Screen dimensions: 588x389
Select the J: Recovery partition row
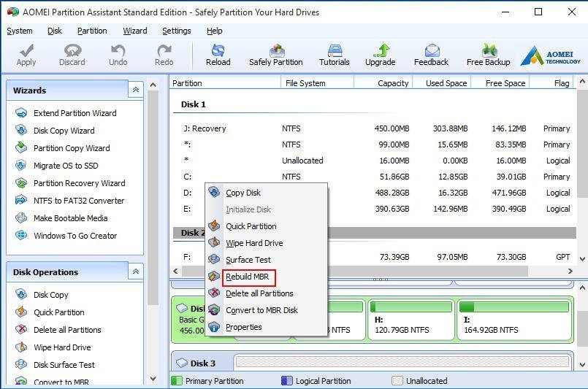click(x=374, y=128)
